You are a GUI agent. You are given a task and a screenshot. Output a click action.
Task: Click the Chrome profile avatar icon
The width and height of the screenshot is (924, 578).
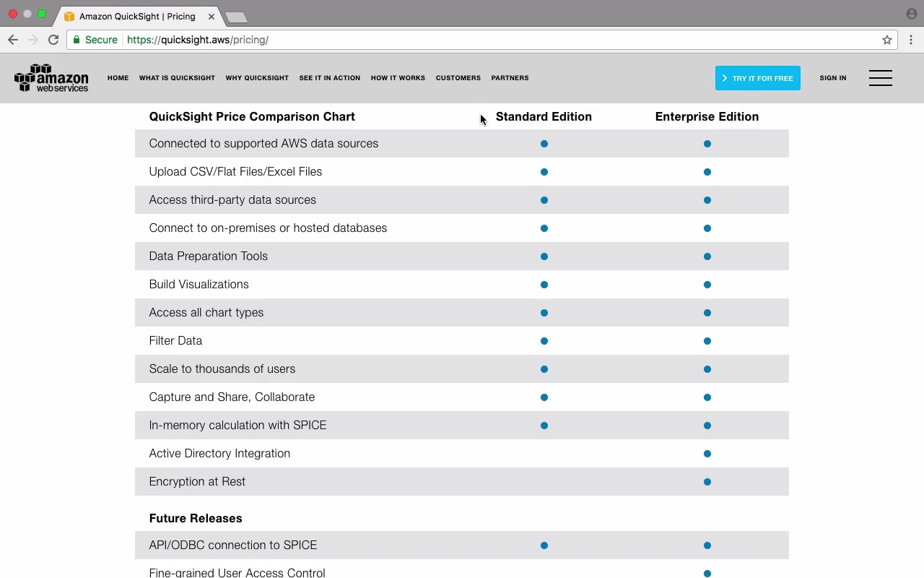[x=911, y=14]
